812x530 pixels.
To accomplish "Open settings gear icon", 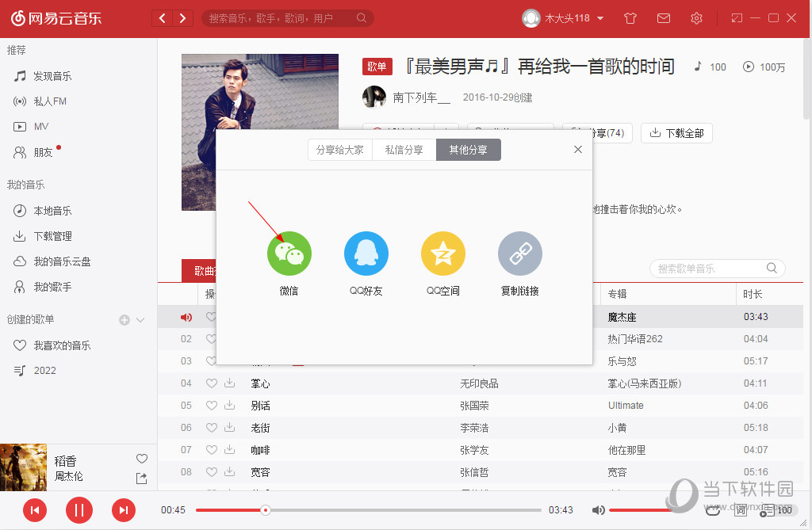I will 696,18.
